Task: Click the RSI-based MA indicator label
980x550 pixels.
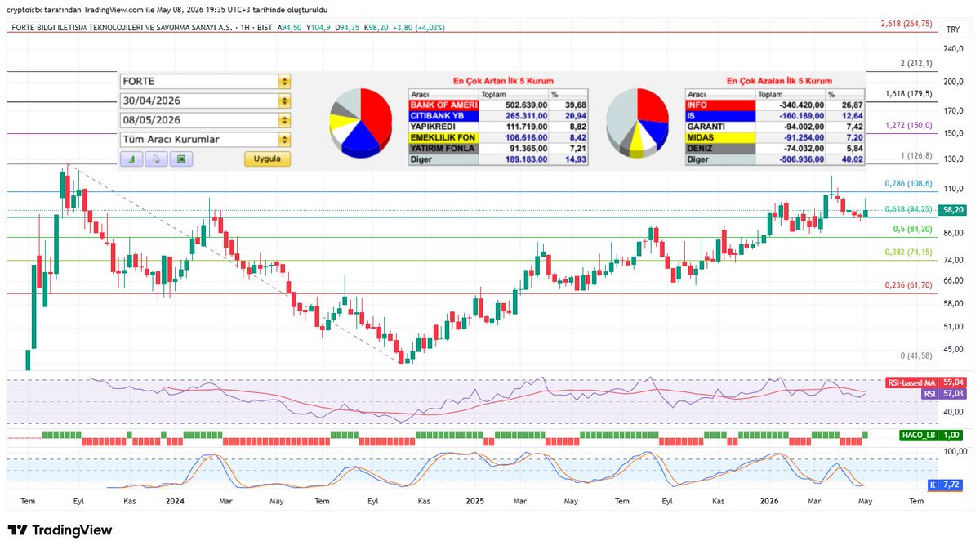Action: pos(912,382)
